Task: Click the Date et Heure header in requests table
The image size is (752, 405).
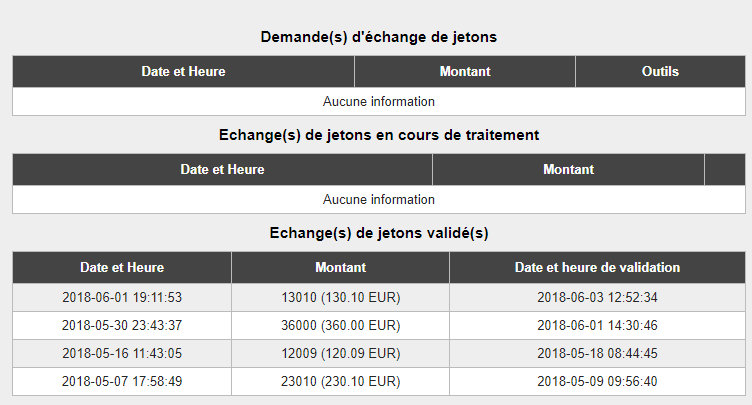Action: tap(183, 71)
